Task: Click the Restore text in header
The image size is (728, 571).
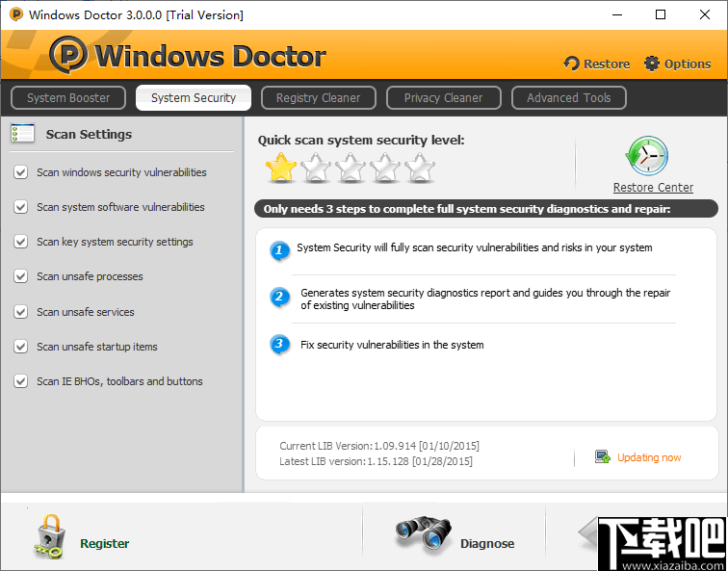Action: point(607,65)
